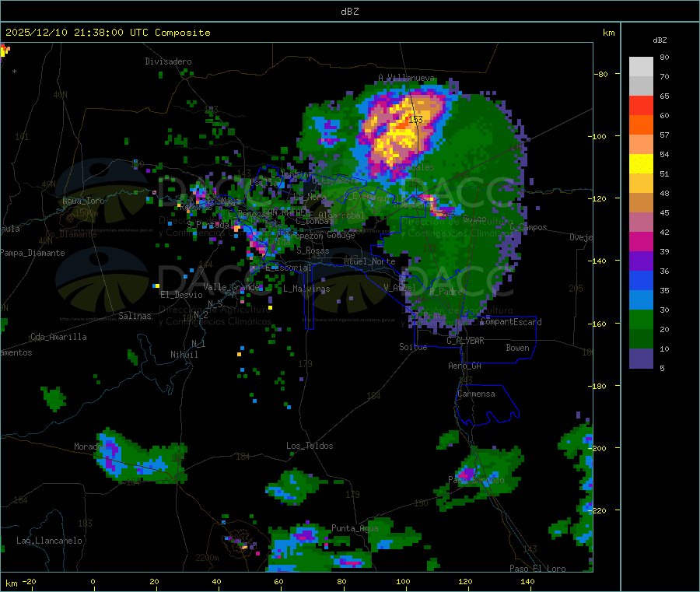
Task: Click the Aero_GA map label
Action: click(465, 366)
